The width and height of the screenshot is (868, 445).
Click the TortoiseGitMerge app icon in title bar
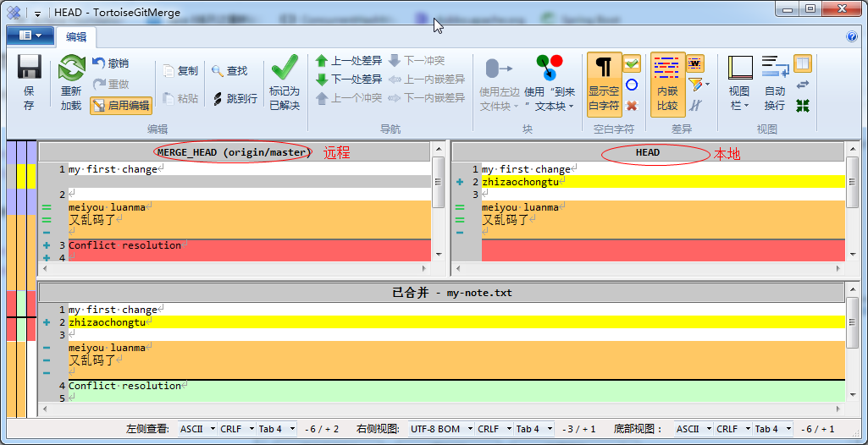(x=14, y=12)
